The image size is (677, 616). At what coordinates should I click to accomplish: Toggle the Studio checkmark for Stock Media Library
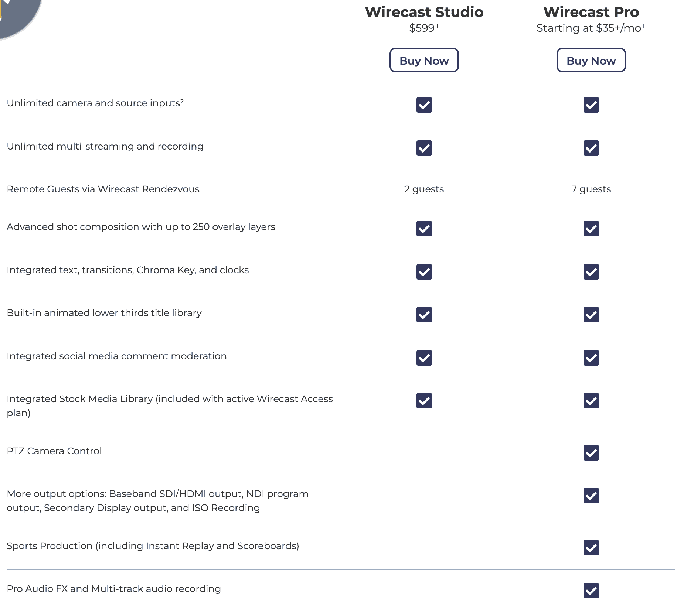tap(424, 401)
